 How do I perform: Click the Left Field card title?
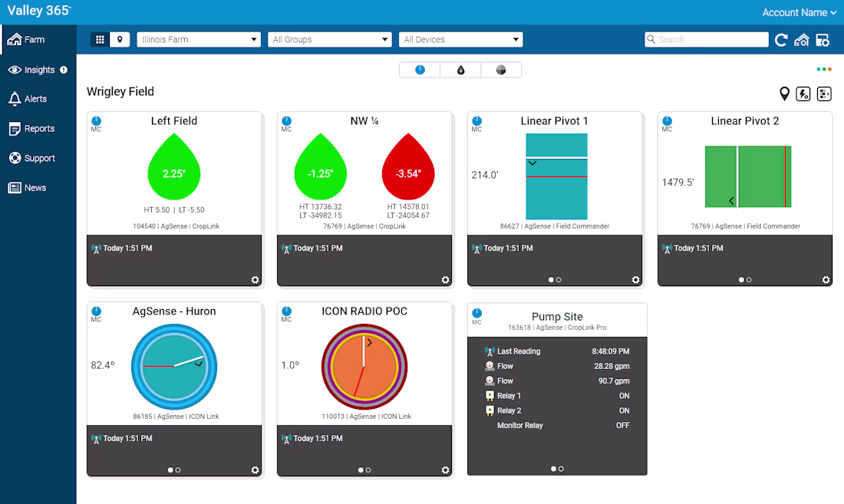[174, 121]
